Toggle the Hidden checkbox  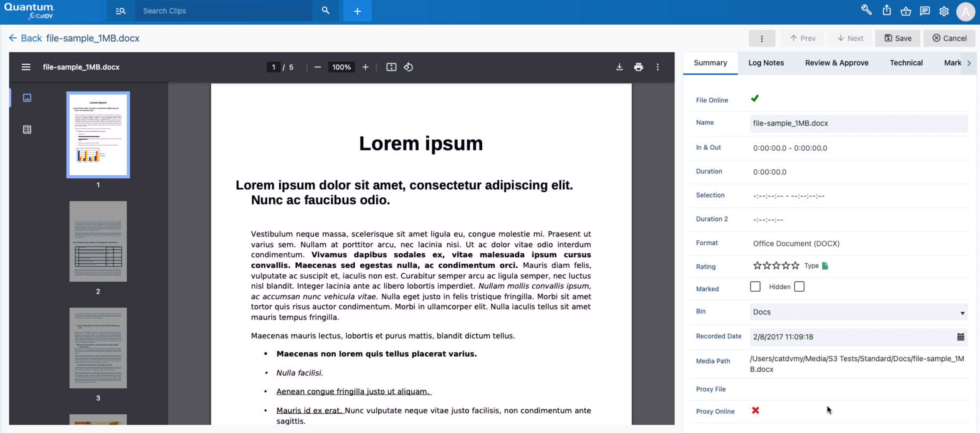click(x=799, y=286)
